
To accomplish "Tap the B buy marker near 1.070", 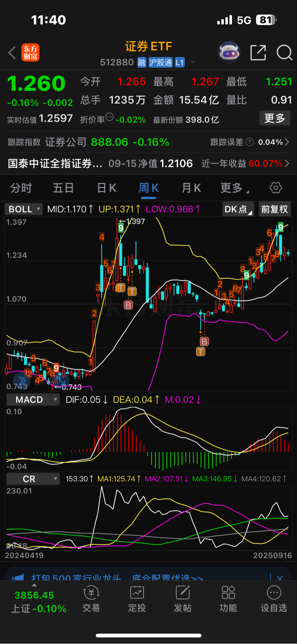I will tap(128, 305).
